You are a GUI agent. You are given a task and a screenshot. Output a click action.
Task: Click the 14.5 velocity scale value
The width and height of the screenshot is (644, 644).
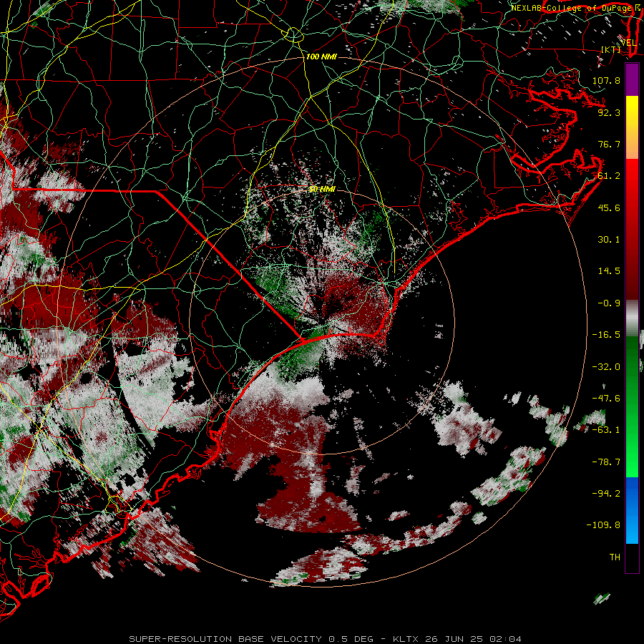click(x=609, y=271)
